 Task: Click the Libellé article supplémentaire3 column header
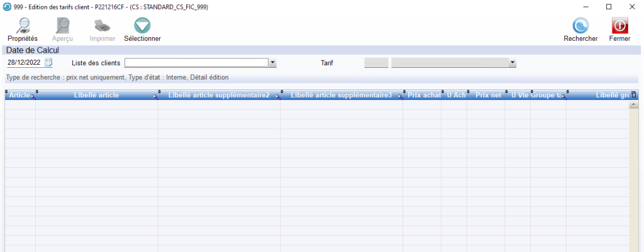(341, 95)
